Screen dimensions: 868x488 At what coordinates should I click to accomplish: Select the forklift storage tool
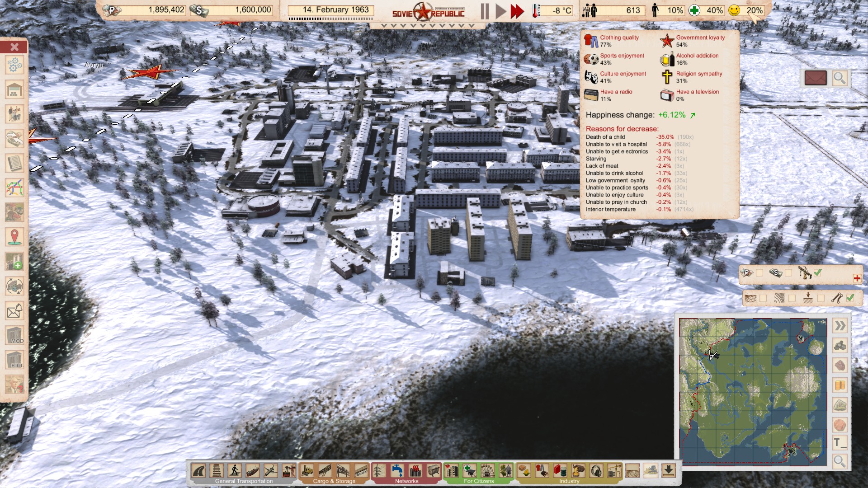coord(307,471)
